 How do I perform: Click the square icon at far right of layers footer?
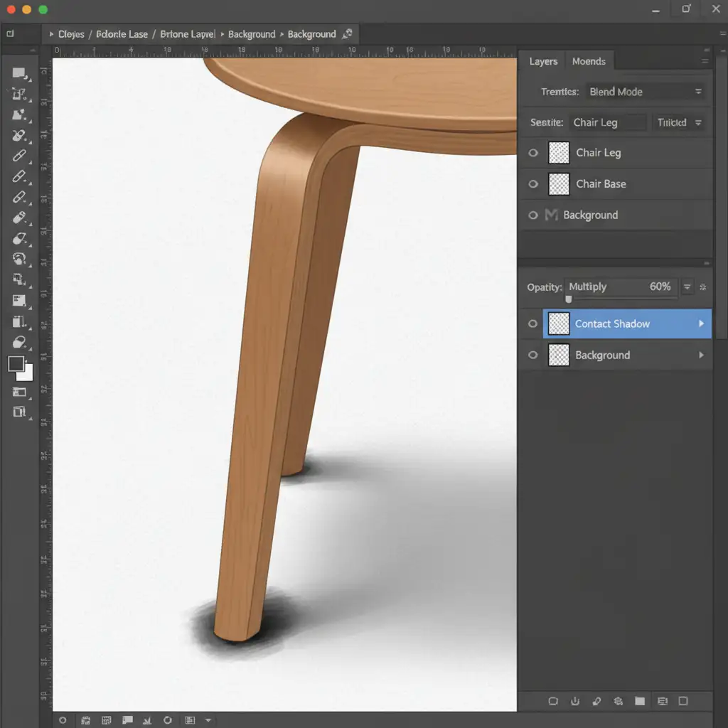[683, 701]
